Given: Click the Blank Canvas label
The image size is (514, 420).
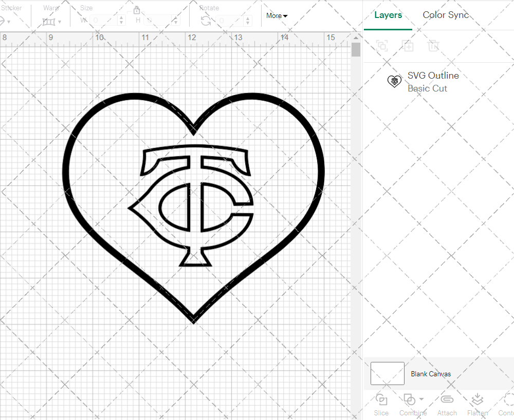Looking at the screenshot, I should (x=431, y=374).
